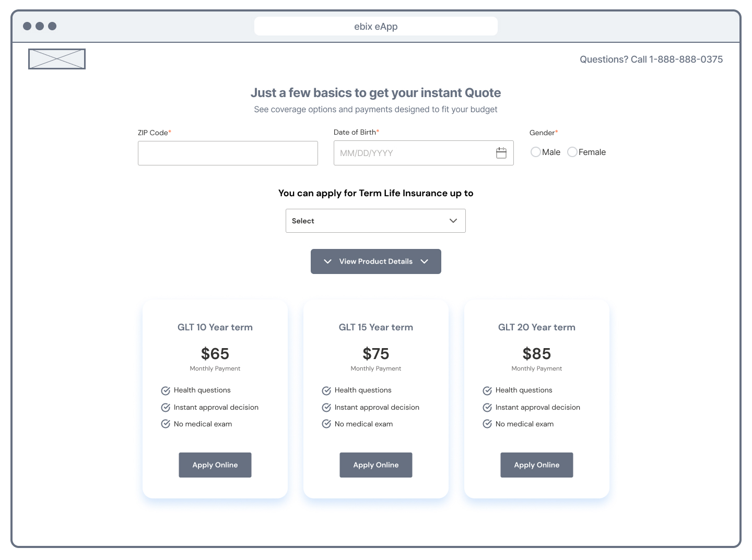Select the Female gender option
Screen dimensions: 752x560
572,152
